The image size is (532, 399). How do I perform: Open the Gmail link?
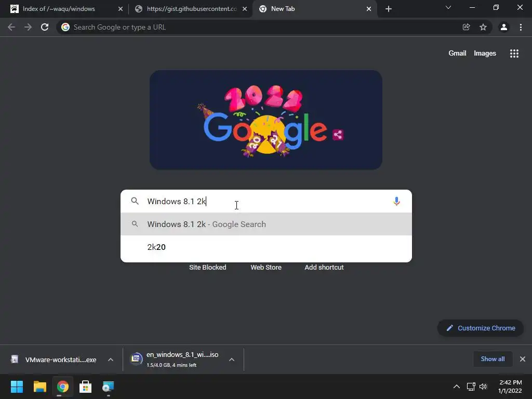tap(457, 54)
